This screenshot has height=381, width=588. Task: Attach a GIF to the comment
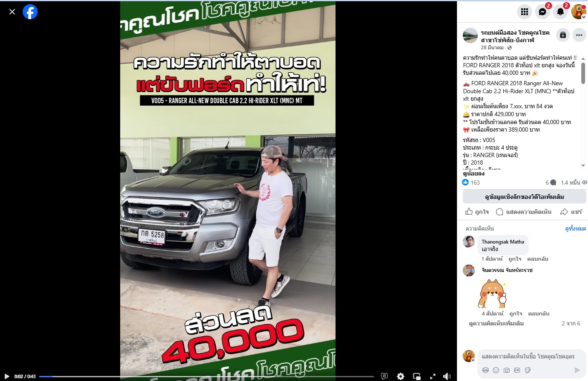click(517, 370)
